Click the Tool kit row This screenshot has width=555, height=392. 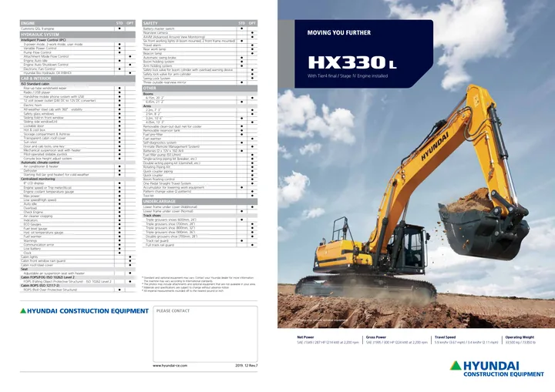(x=200, y=196)
